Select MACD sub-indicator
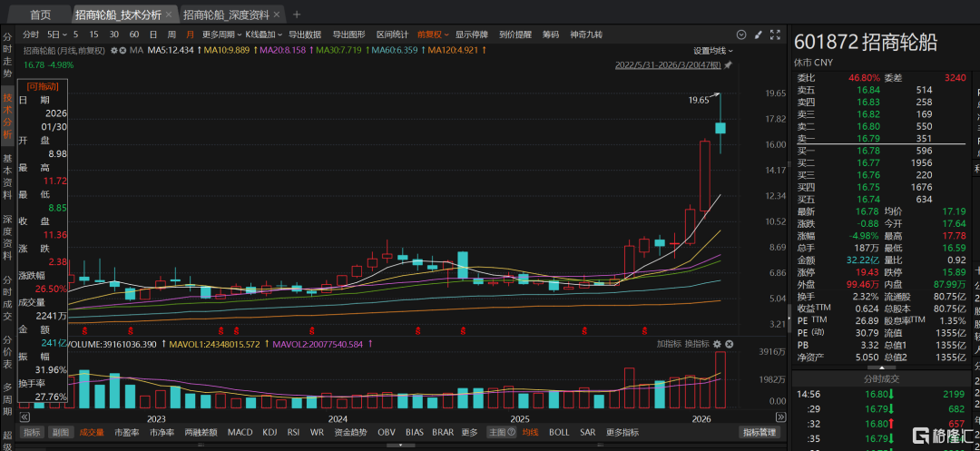 (x=240, y=432)
